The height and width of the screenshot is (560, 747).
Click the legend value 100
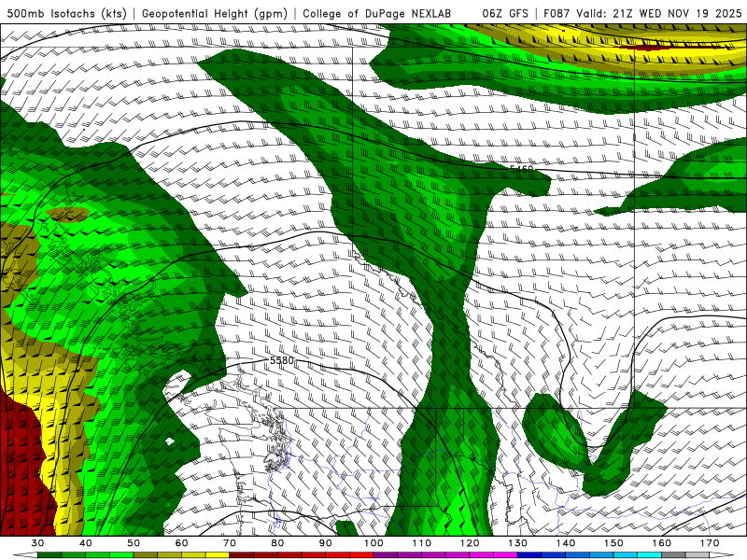pos(374,543)
